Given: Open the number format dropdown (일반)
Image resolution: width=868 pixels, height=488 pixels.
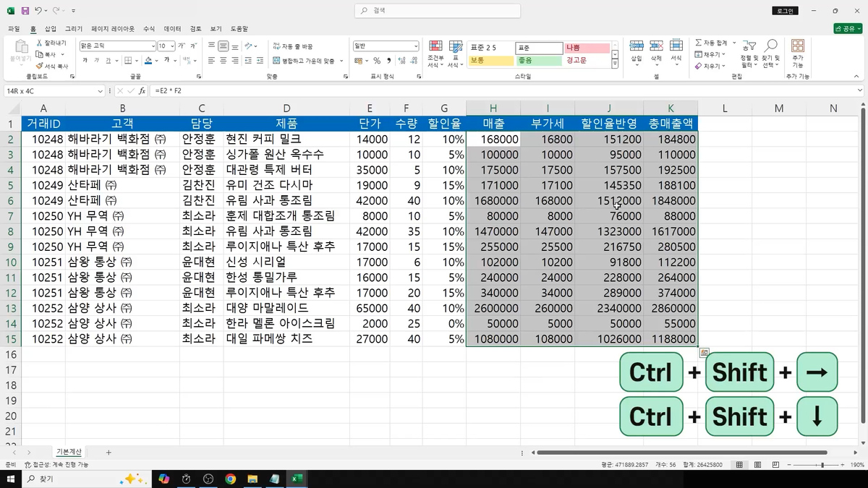Looking at the screenshot, I should [x=417, y=46].
